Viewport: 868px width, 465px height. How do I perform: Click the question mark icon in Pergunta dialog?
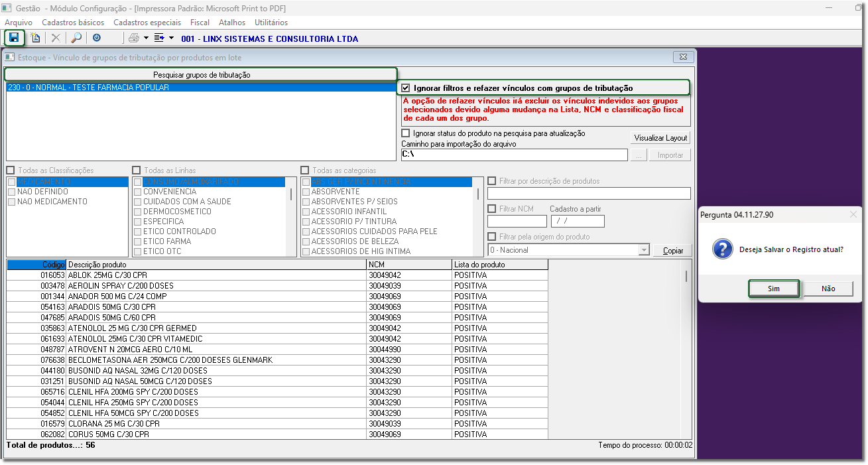coord(722,249)
